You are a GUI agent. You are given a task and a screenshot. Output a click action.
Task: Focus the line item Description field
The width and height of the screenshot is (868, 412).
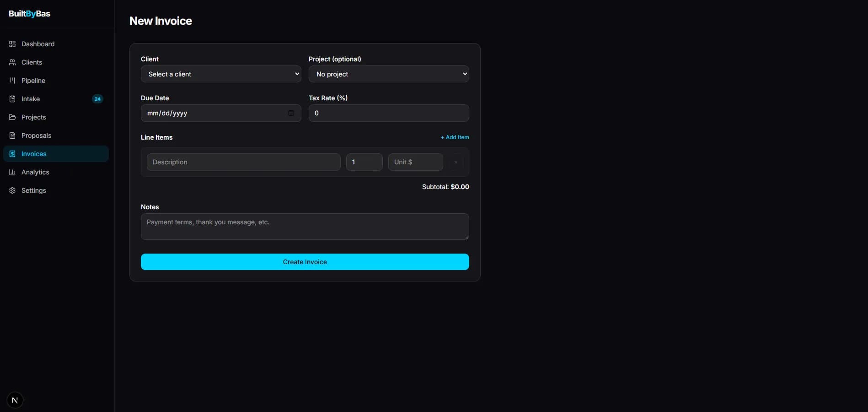click(x=243, y=162)
